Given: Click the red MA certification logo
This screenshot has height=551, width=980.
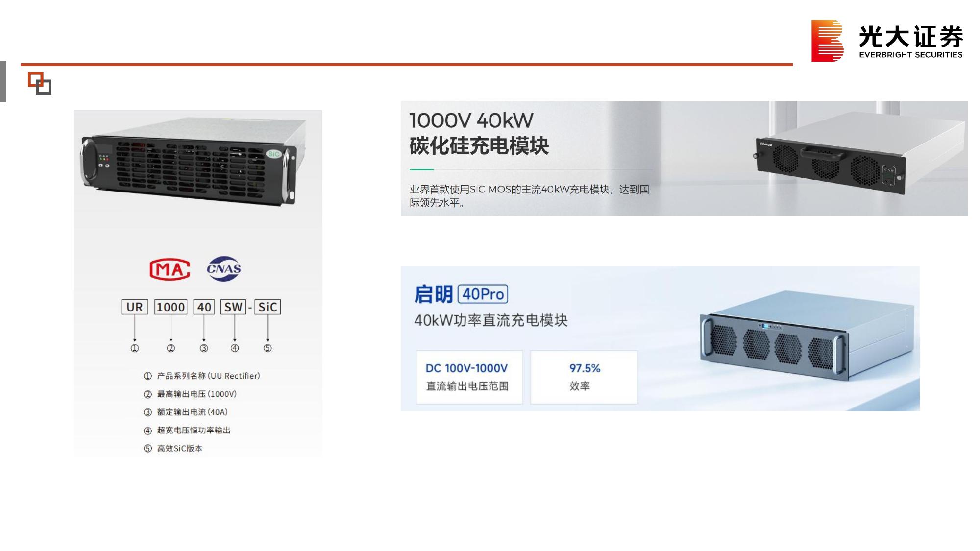Looking at the screenshot, I should tap(170, 269).
